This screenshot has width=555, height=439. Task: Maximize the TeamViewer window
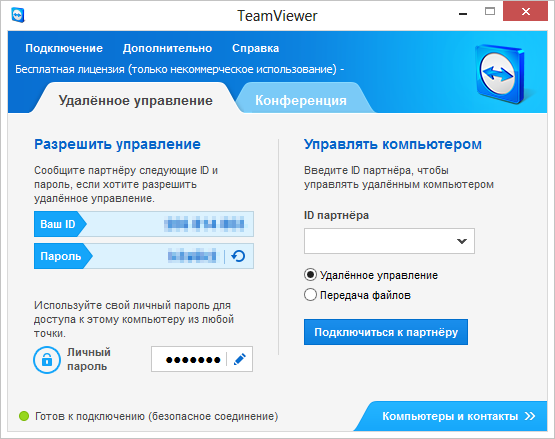(490, 12)
